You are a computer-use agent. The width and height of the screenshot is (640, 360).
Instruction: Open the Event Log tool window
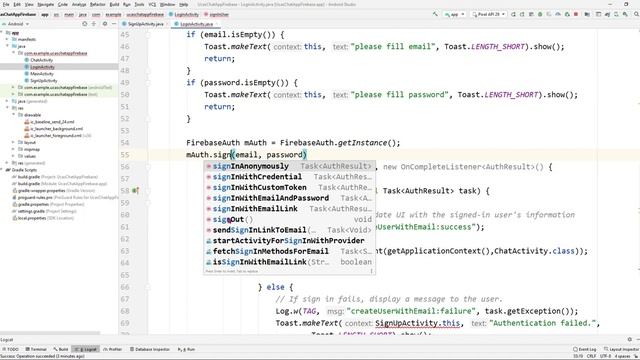click(584, 349)
